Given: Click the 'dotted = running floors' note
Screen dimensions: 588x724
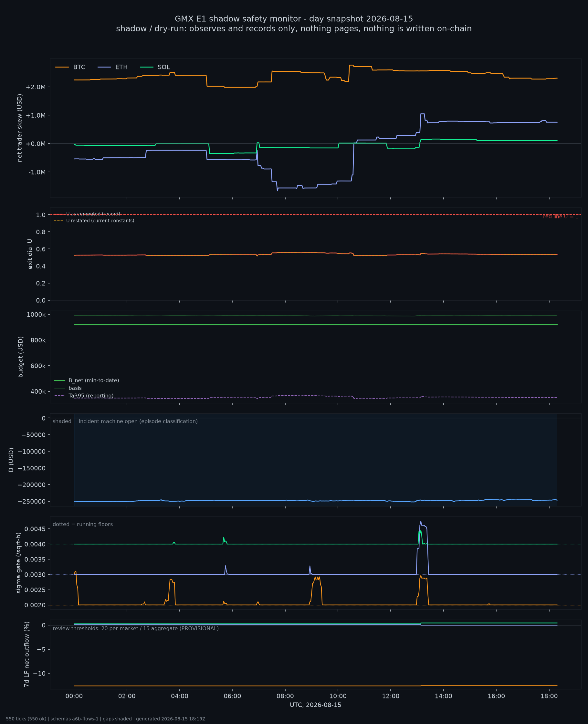Looking at the screenshot, I should [x=83, y=525].
